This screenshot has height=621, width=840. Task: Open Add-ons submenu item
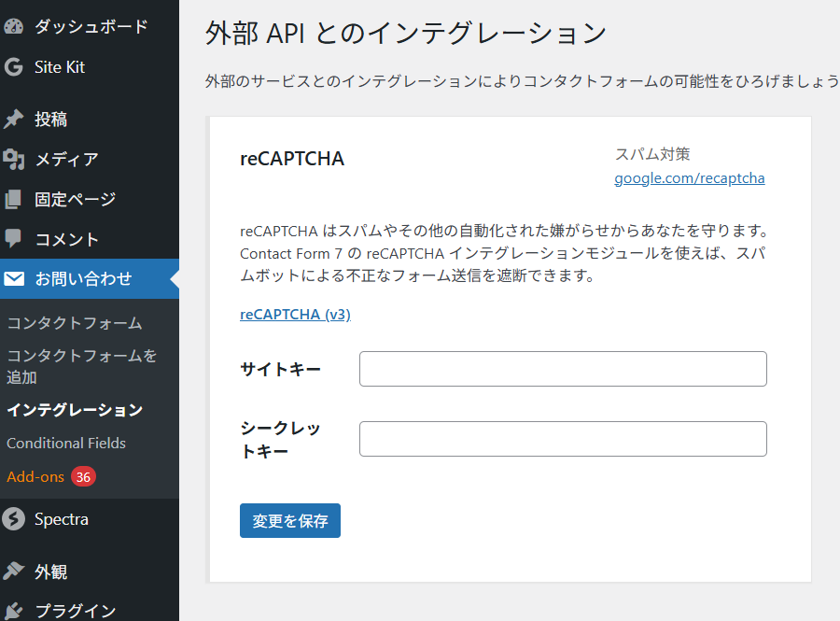pyautogui.click(x=35, y=476)
